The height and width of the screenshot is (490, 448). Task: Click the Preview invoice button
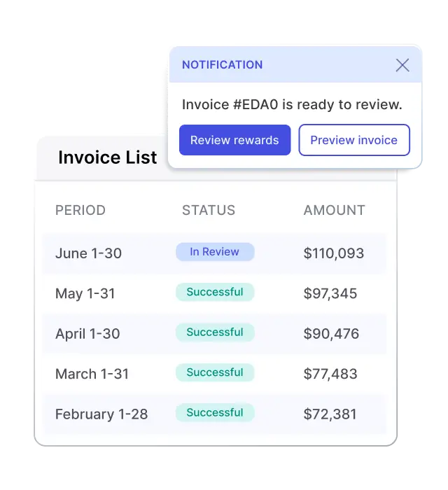point(354,140)
